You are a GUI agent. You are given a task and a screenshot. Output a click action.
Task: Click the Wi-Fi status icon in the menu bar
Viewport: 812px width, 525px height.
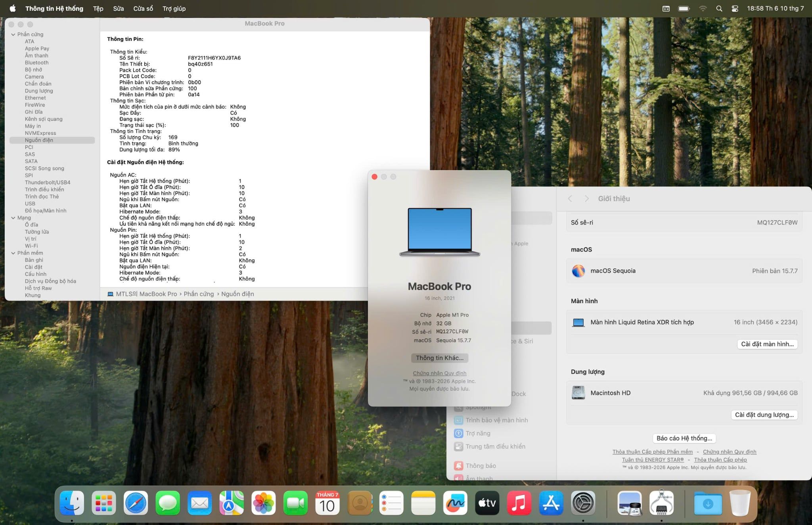[x=703, y=8]
